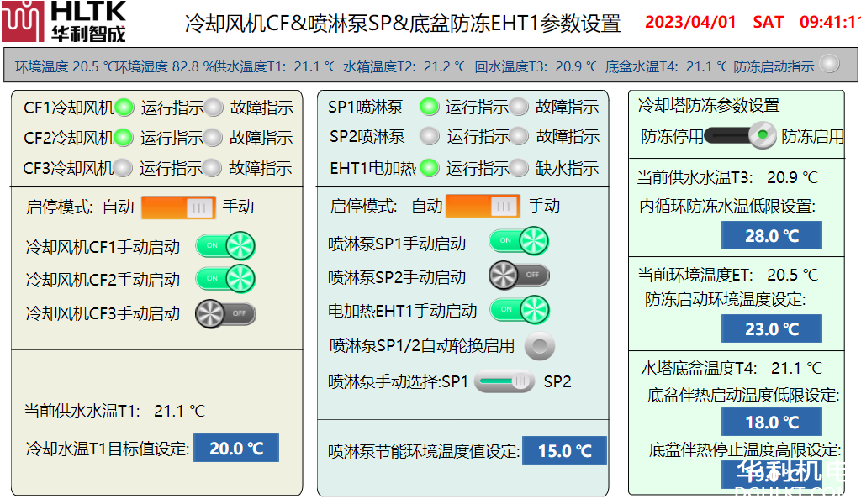Click CF2 cooling fan fault indicator light
Screen dimensions: 861x504
214,138
